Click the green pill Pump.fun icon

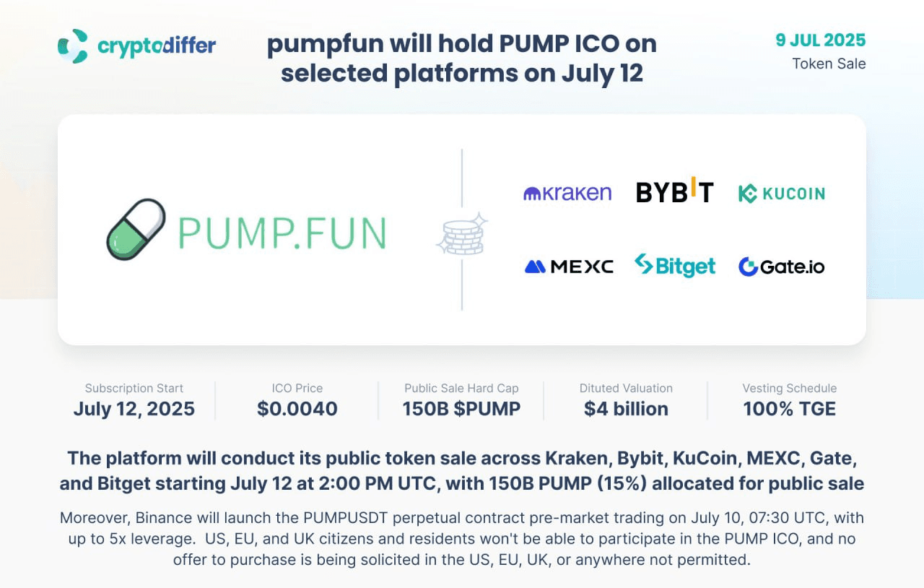point(136,230)
